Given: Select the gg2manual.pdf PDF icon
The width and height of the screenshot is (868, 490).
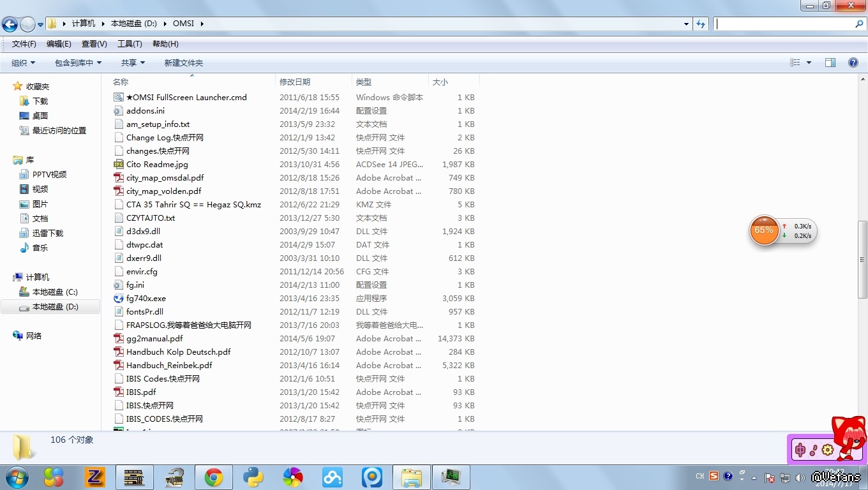Looking at the screenshot, I should click(x=118, y=338).
